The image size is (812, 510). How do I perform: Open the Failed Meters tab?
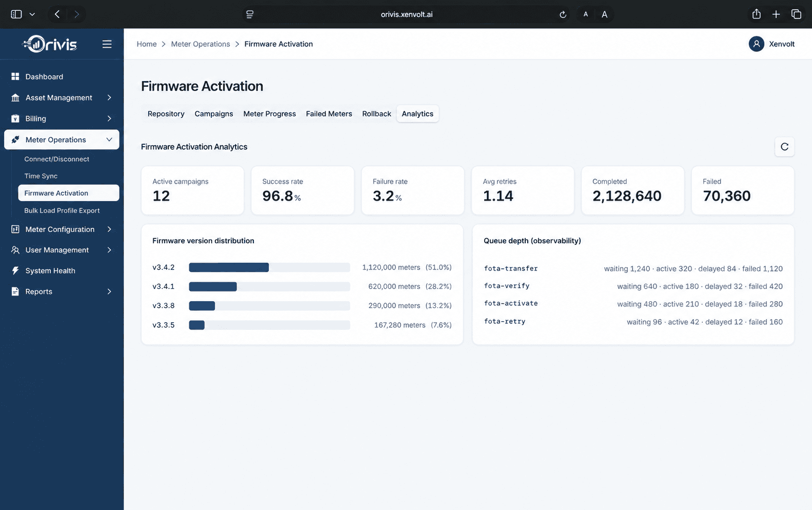pyautogui.click(x=329, y=114)
